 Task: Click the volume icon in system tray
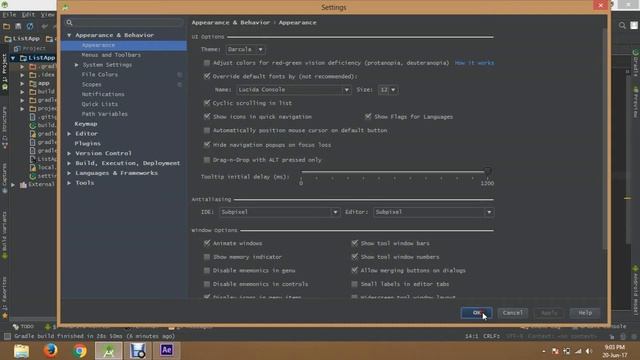[589, 351]
